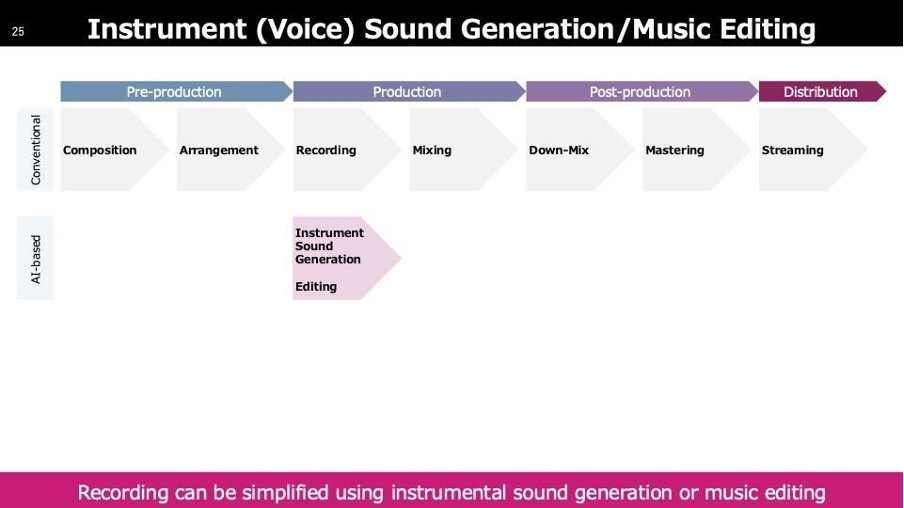904x508 pixels.
Task: Click the 'Editing' text in pink arrow
Action: click(x=316, y=287)
